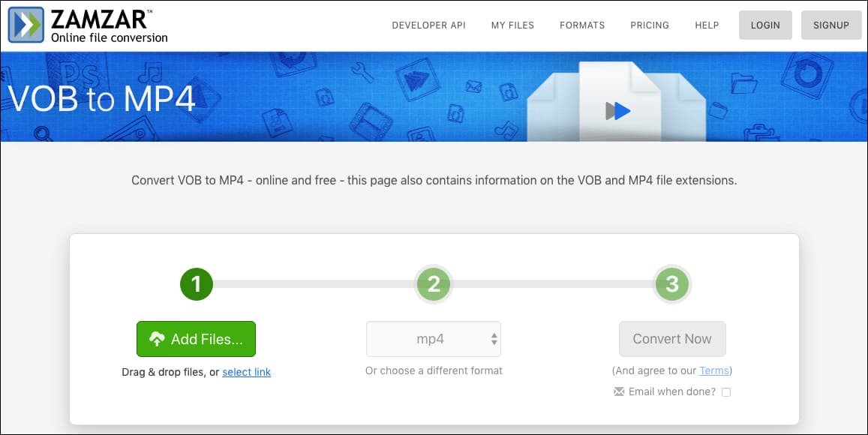Open the mp4 format dropdown
The width and height of the screenshot is (868, 435).
(x=434, y=339)
